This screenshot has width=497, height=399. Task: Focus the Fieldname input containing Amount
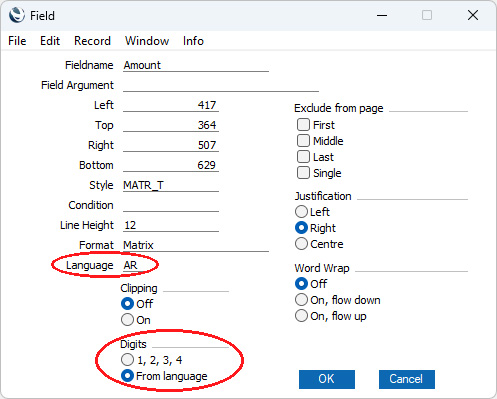coord(196,65)
